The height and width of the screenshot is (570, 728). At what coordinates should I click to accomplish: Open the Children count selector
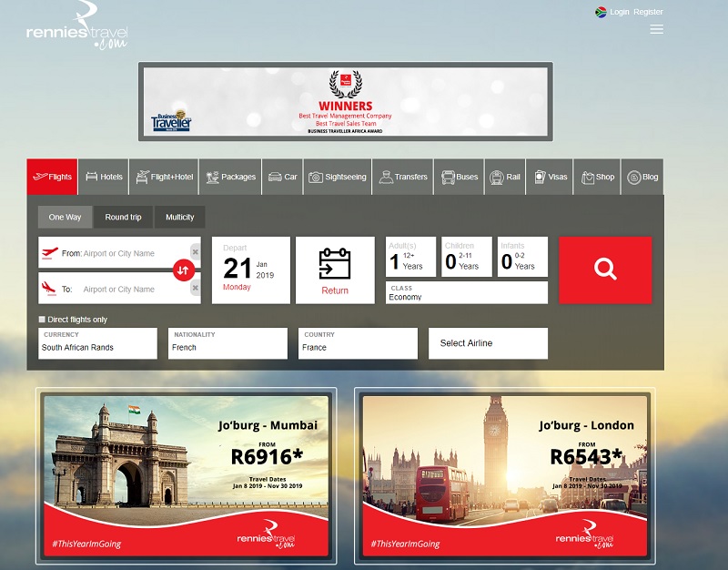pos(467,257)
